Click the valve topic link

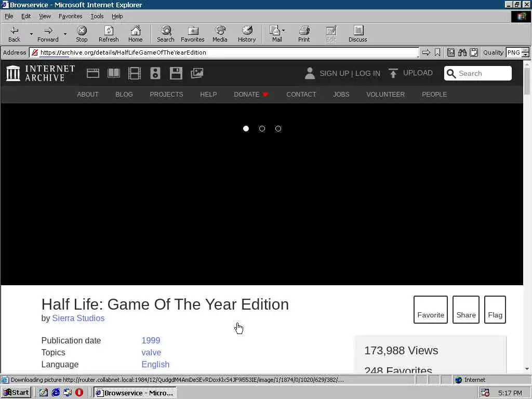pos(151,353)
